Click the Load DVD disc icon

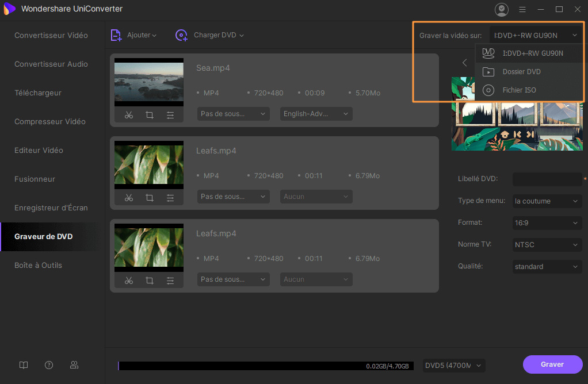(181, 36)
